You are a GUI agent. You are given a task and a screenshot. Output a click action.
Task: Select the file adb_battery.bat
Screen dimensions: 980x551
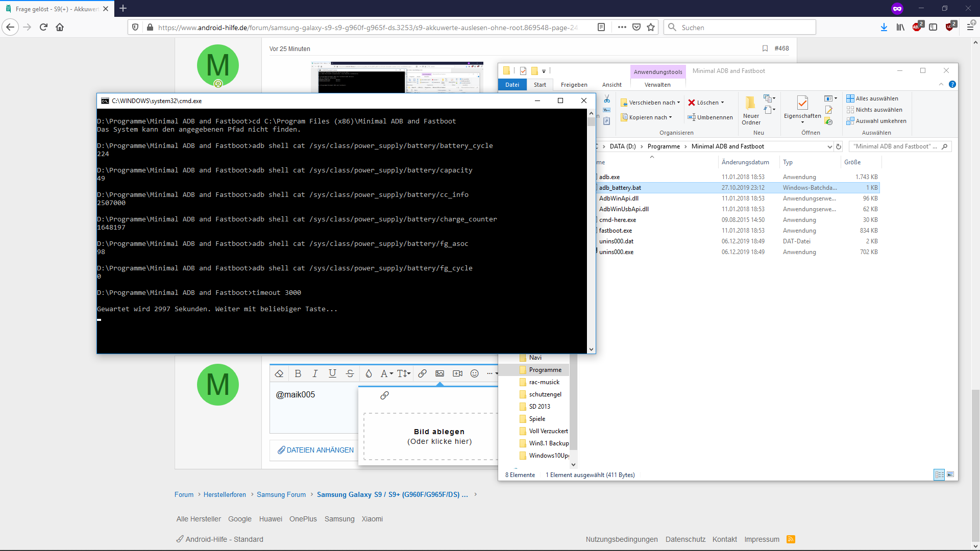coord(738,188)
